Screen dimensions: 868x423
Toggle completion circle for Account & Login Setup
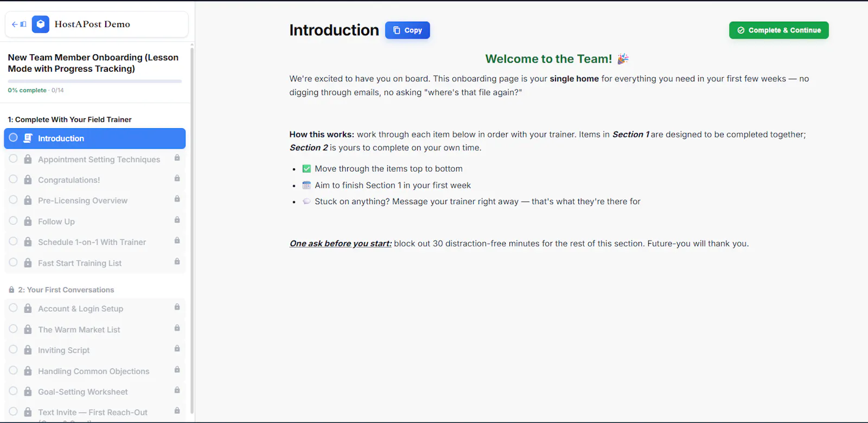(x=14, y=308)
